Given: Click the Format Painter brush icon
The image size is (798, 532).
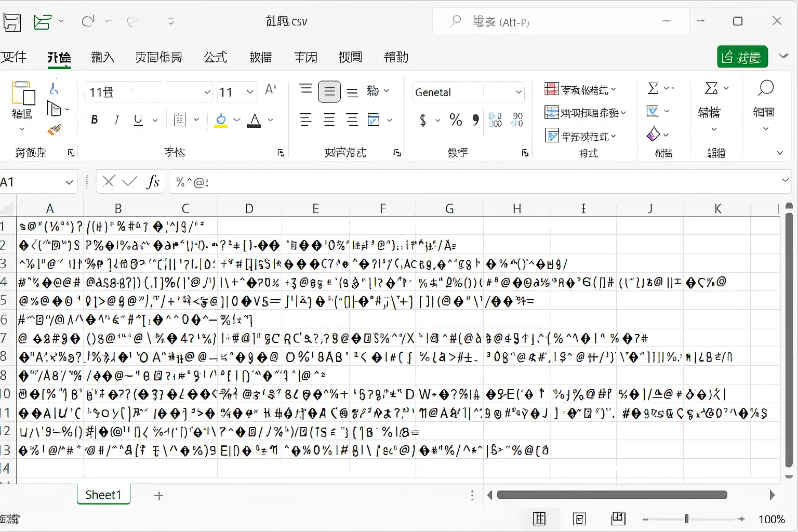Looking at the screenshot, I should [54, 130].
